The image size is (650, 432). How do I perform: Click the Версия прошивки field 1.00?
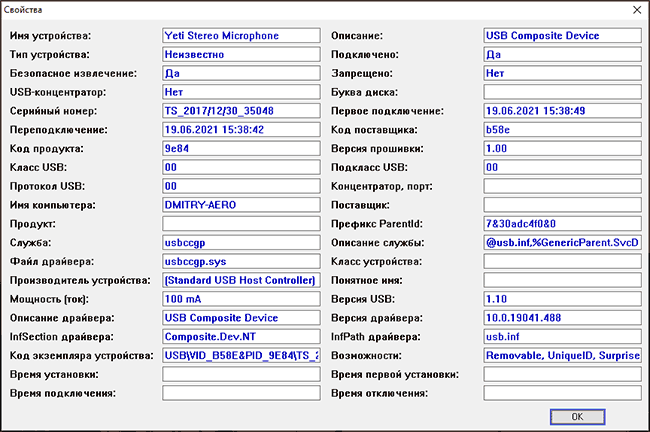(563, 148)
